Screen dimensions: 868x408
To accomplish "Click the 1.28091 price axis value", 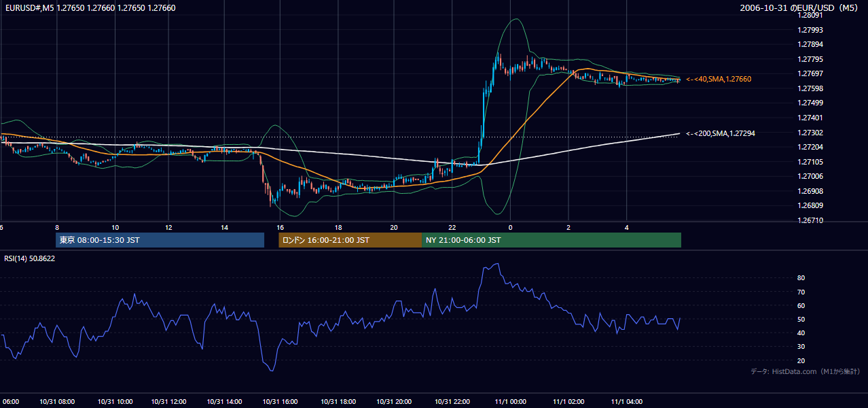I will 810,15.
